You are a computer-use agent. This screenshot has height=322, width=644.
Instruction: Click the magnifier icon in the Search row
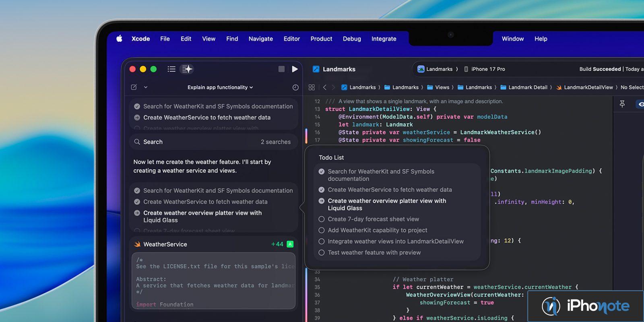(137, 142)
